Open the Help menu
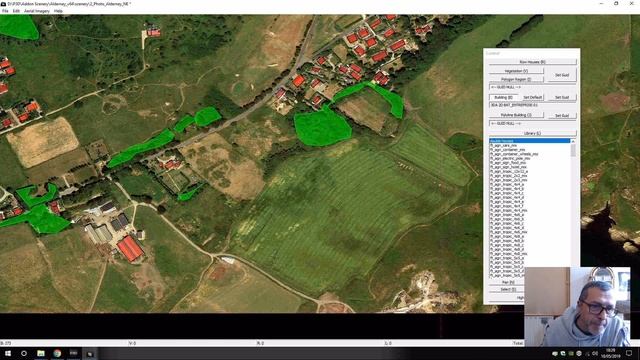This screenshot has width=640, height=360. pos(58,11)
